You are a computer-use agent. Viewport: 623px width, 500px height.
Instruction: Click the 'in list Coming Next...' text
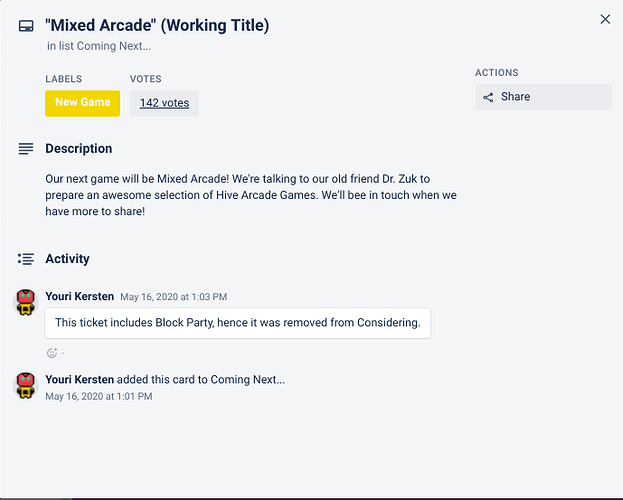click(x=99, y=46)
